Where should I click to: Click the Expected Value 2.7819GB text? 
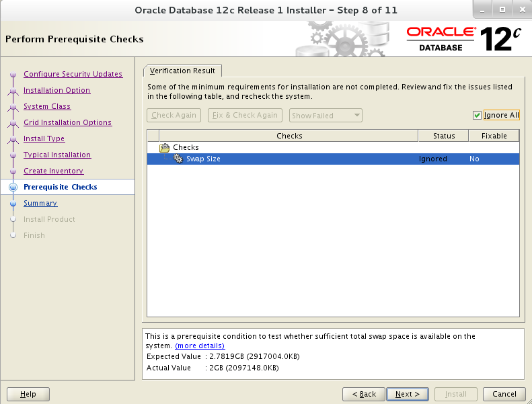[223, 356]
